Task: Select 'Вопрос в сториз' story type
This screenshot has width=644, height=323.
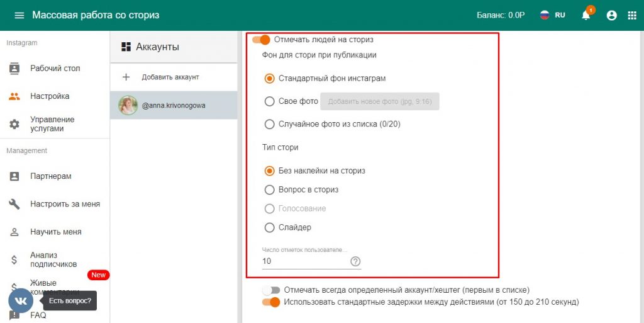Action: coord(270,190)
